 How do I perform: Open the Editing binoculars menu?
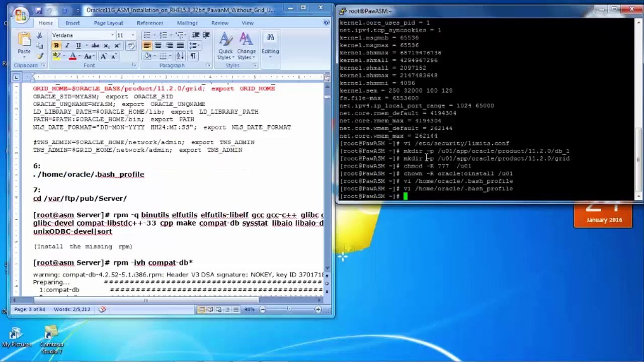tap(270, 43)
